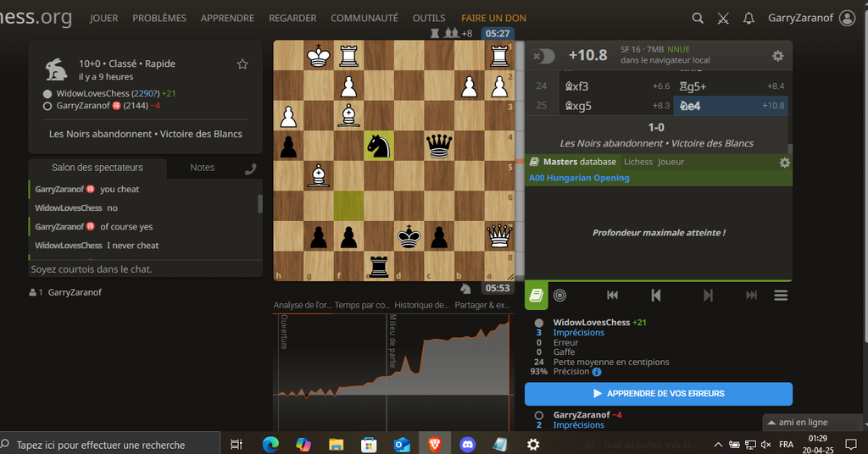
Task: Type in the spectator chat input field
Action: 142,269
